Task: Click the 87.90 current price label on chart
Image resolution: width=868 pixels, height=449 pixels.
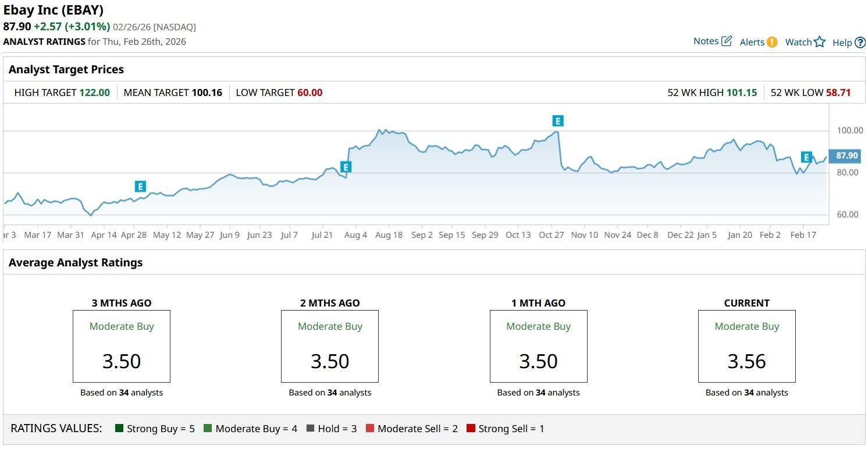Action: [846, 156]
